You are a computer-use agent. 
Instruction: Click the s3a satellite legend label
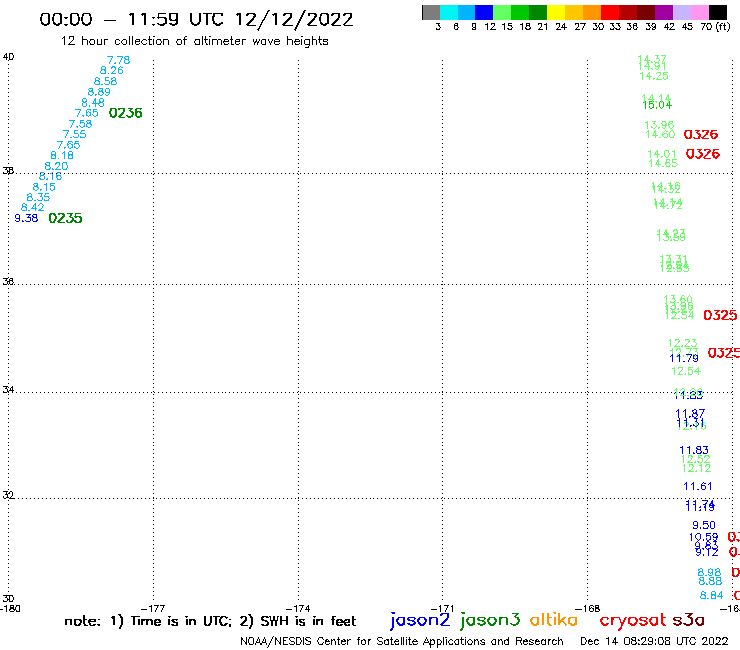click(x=688, y=620)
